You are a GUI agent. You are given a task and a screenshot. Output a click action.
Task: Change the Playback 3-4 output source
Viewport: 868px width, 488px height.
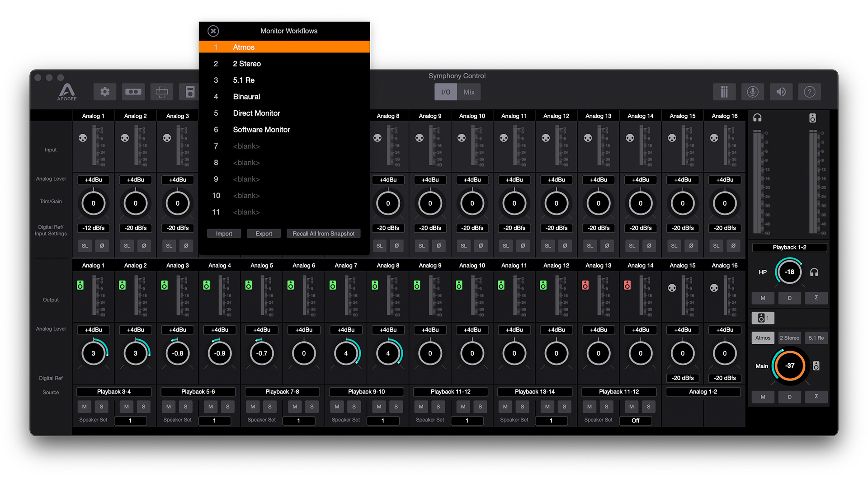(113, 391)
